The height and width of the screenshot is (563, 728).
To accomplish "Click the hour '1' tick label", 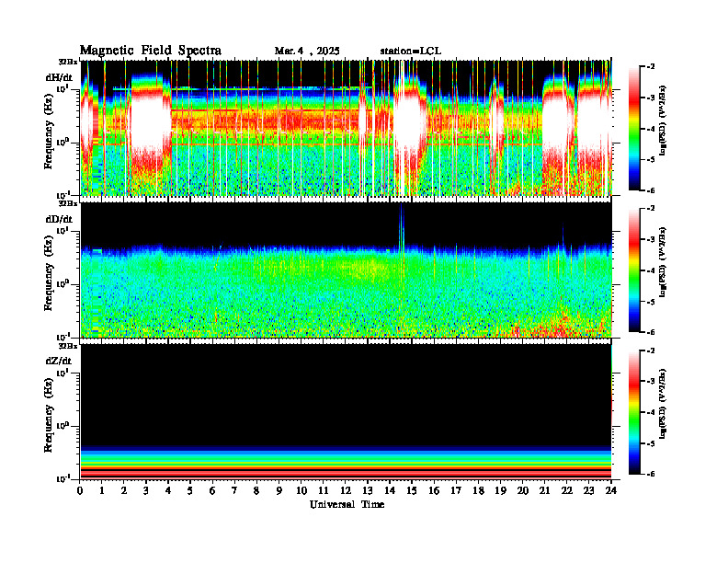I will [x=102, y=490].
